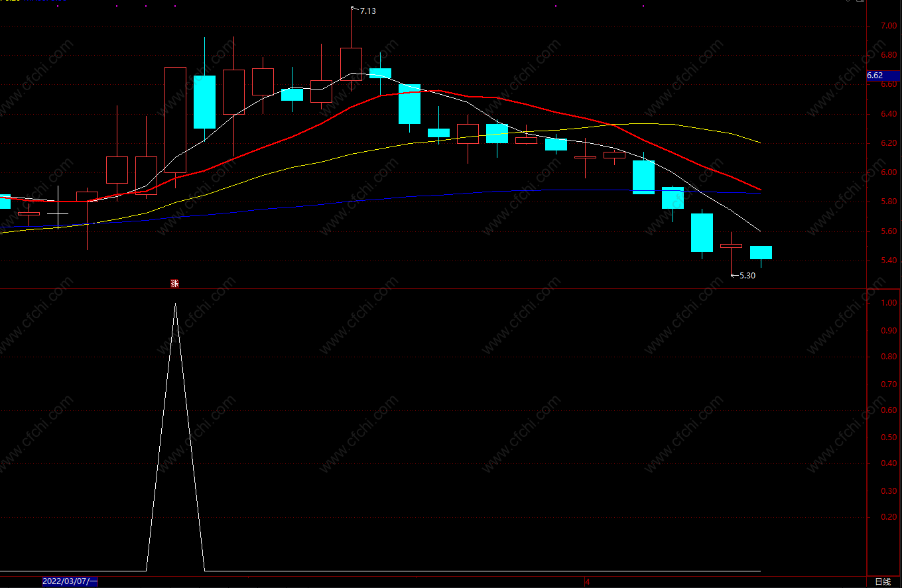Click the 0.70 indicator axis label
The height and width of the screenshot is (588, 902).
tap(889, 384)
